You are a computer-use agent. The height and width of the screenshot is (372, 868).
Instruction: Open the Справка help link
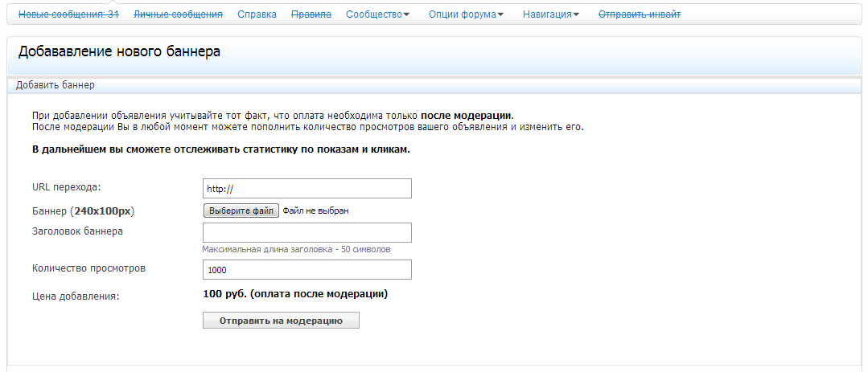[257, 14]
